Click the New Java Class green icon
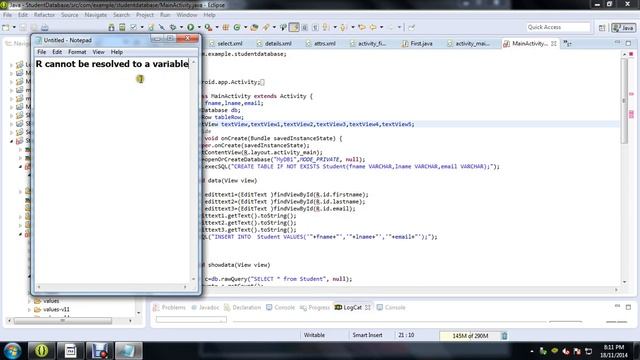 (237, 27)
